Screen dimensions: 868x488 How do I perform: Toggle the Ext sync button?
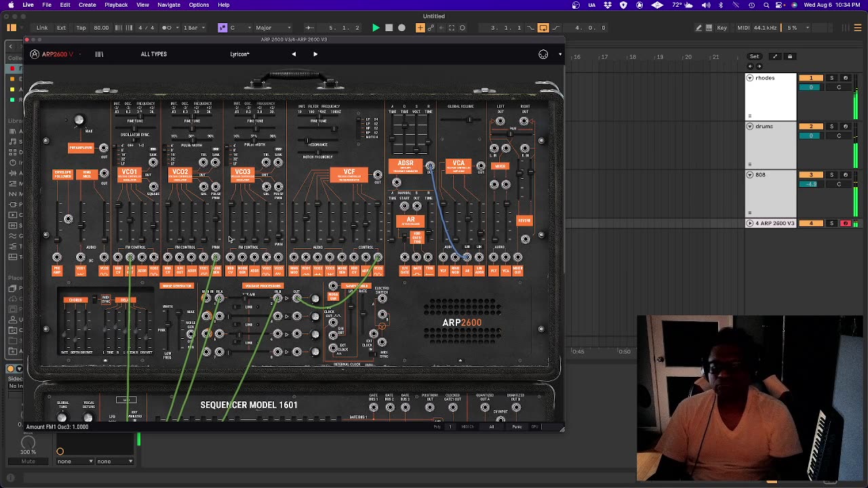click(61, 28)
